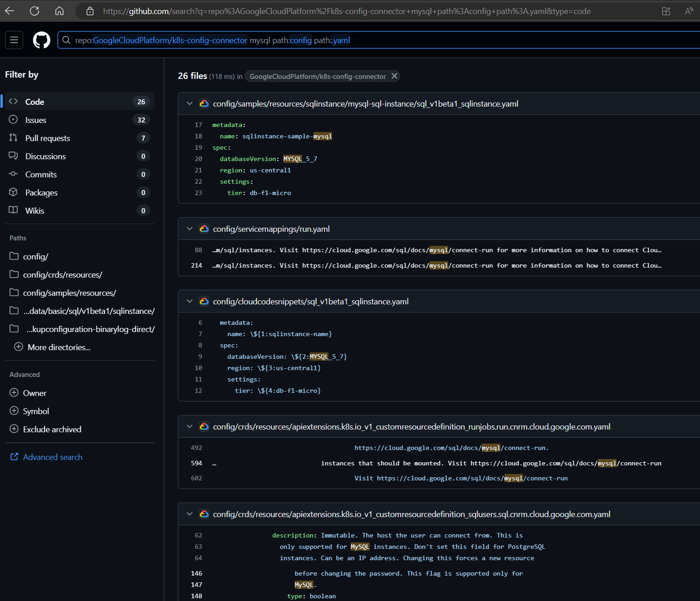
Task: Select the Commits filter
Action: [79, 174]
